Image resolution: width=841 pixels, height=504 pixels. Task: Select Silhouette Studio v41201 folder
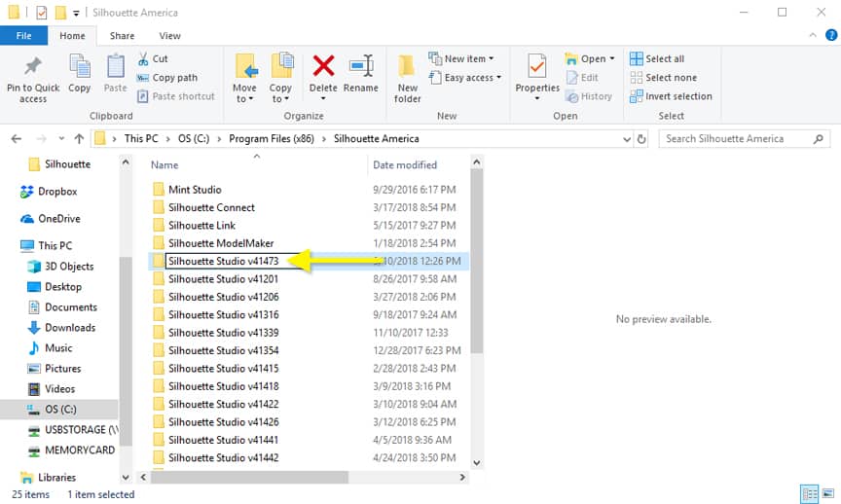pos(223,279)
